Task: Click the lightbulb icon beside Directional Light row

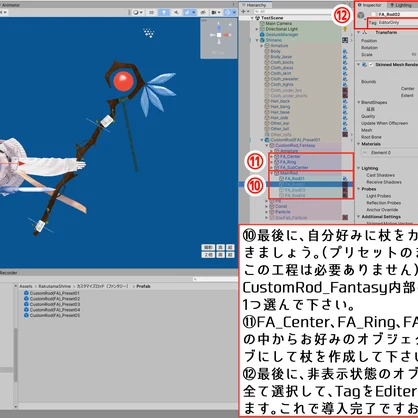Action: pos(345,29)
